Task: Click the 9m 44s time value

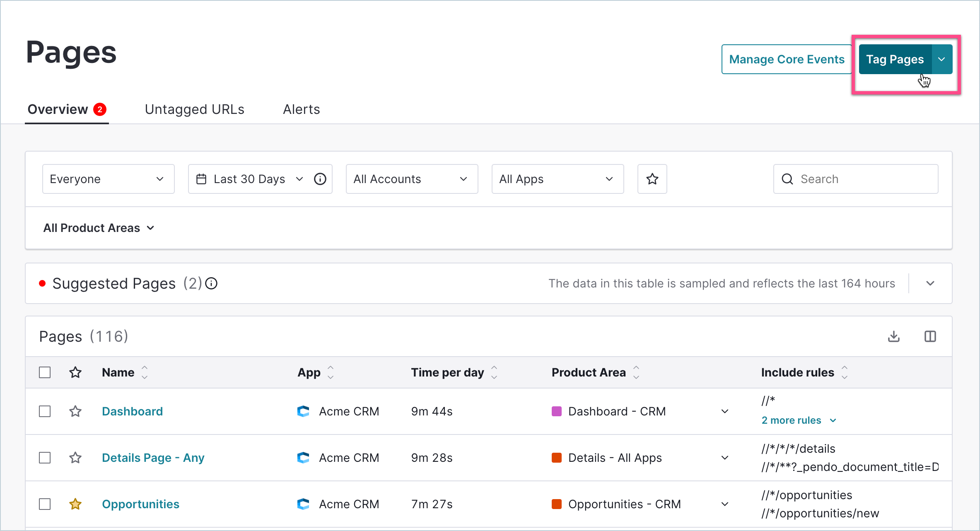Action: click(432, 411)
